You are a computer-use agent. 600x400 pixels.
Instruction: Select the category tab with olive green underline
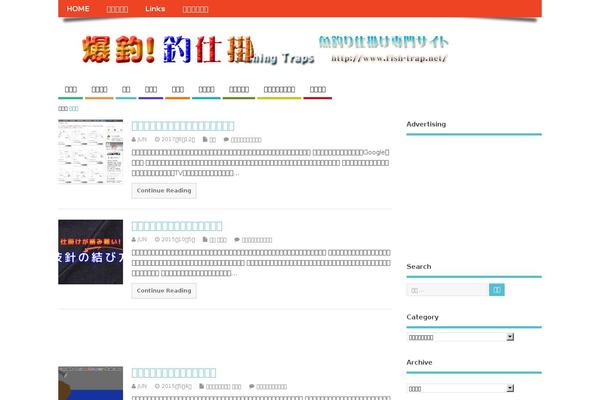pyautogui.click(x=239, y=90)
